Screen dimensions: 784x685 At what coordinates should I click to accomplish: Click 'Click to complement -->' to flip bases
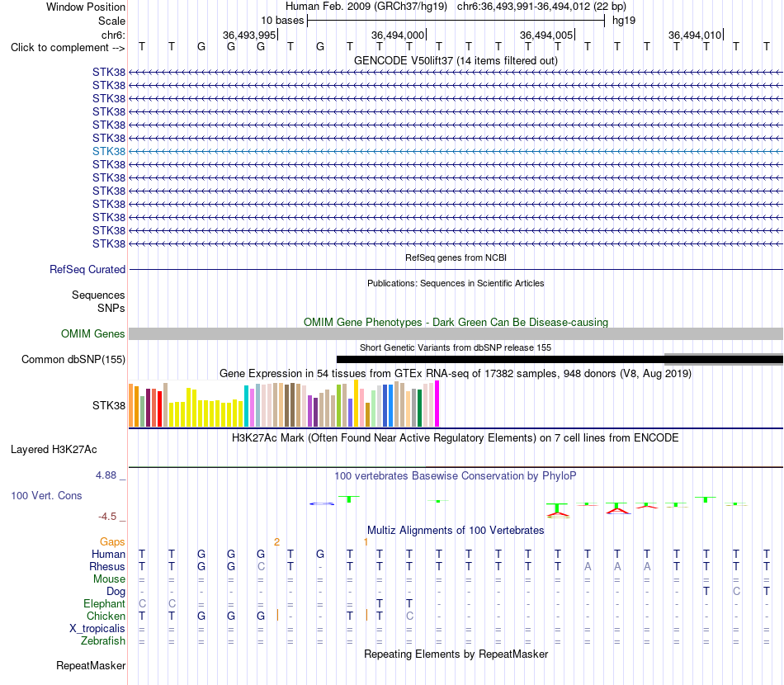click(68, 48)
